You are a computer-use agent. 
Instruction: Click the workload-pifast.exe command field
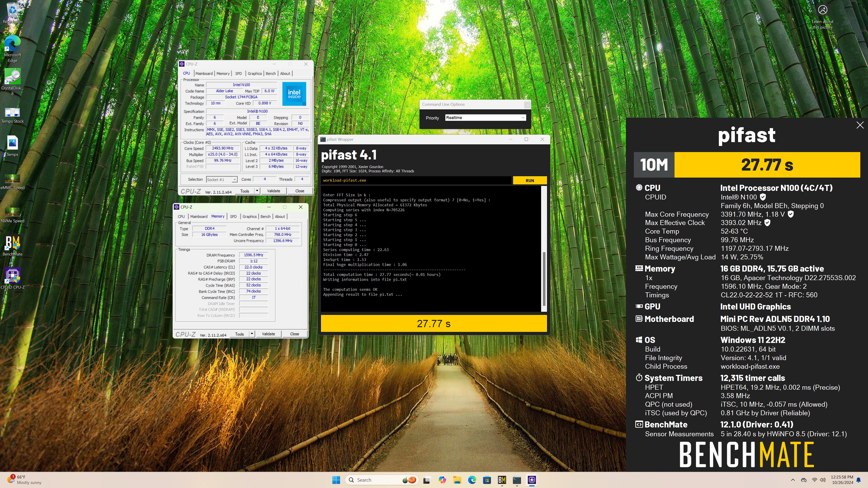tap(416, 180)
